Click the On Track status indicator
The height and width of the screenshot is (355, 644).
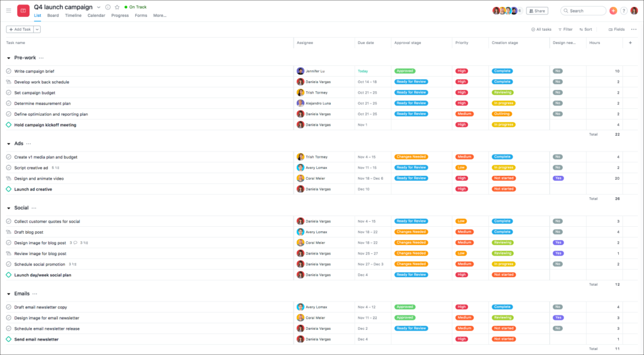pyautogui.click(x=136, y=7)
